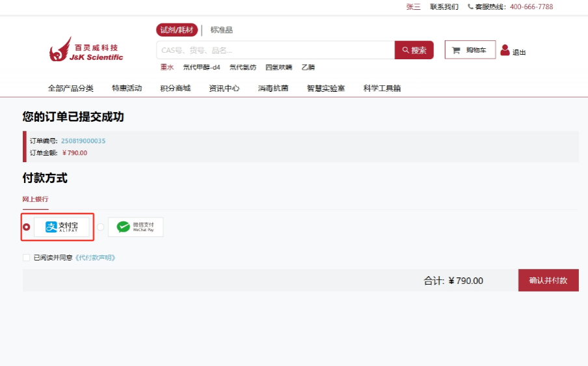588x366 pixels.
Task: Switch to 标准品 search tab
Action: [x=221, y=30]
